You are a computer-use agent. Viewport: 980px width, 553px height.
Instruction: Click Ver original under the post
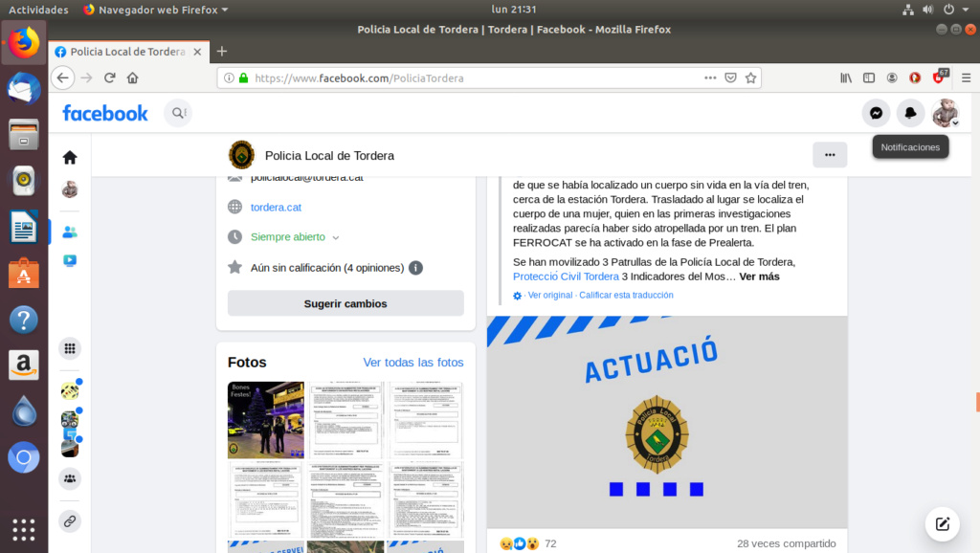click(x=550, y=295)
